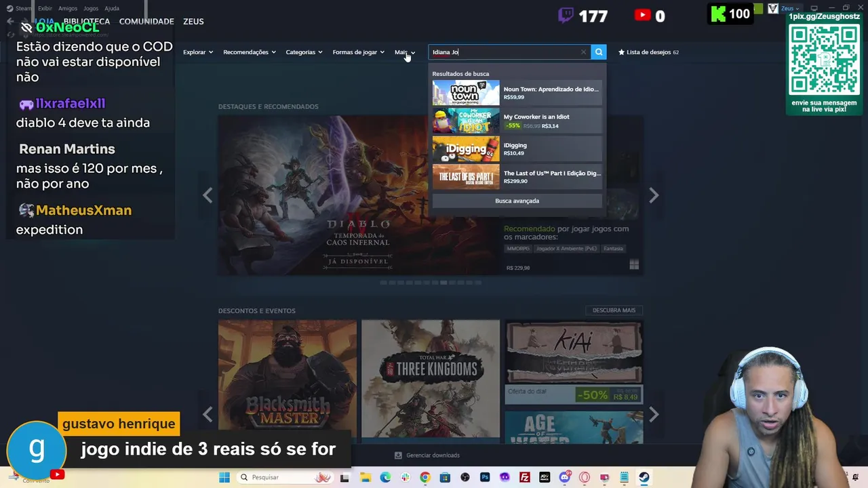This screenshot has height=488, width=868.
Task: Open Task View in the taskbar
Action: tap(344, 477)
